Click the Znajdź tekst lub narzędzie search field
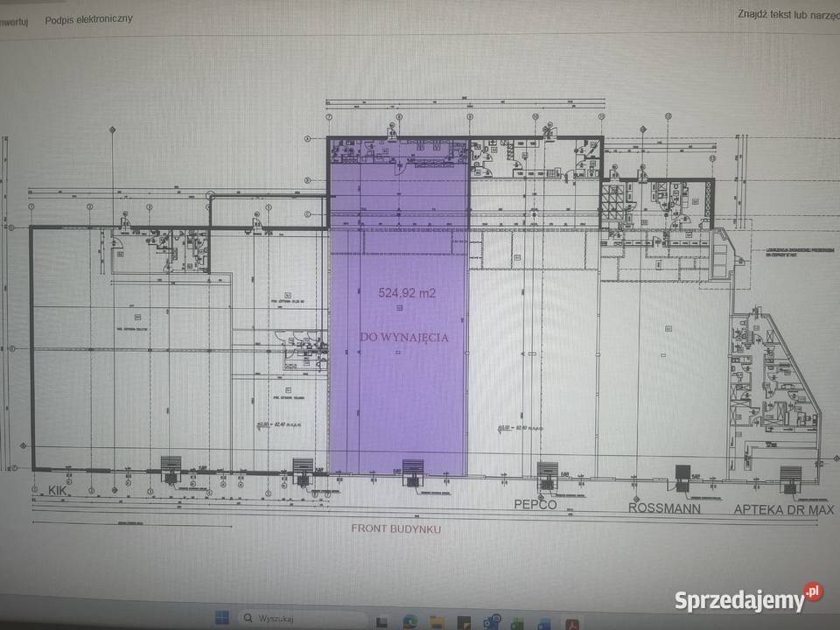The height and width of the screenshot is (630, 840). coord(787,13)
